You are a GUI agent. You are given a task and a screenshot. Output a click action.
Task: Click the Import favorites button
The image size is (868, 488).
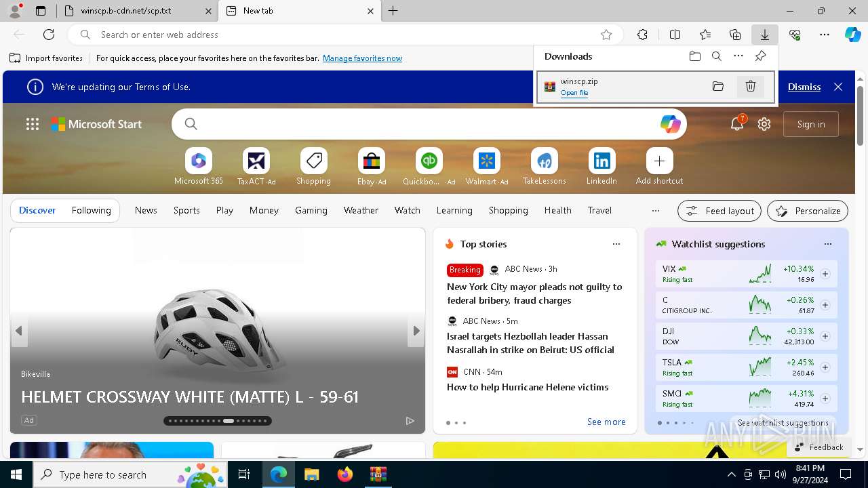[46, 58]
